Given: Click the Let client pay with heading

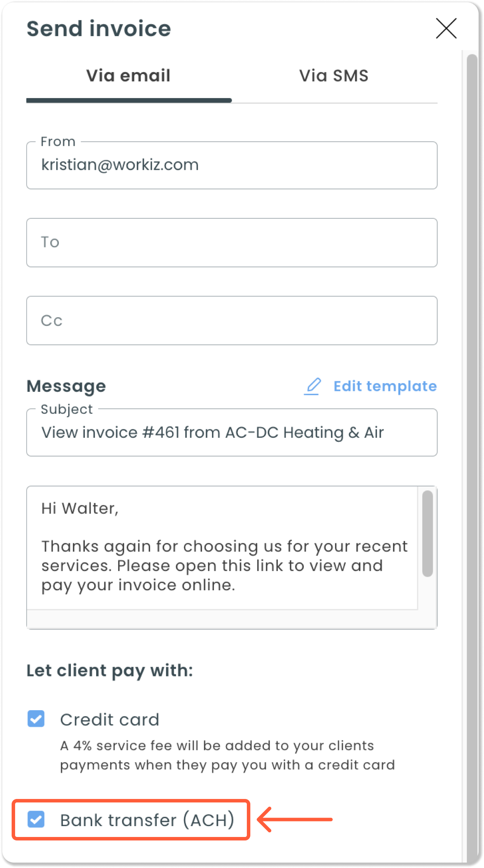Looking at the screenshot, I should tap(110, 671).
